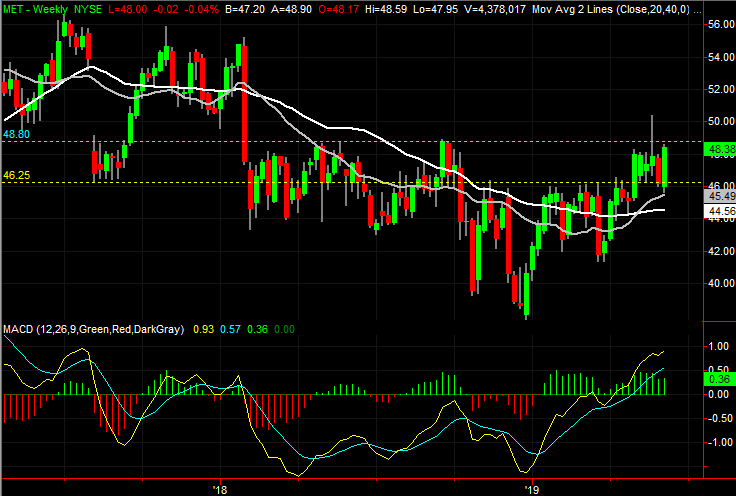Select the yellow 46.25 support level label
This screenshot has width=736, height=496.
tap(15, 175)
